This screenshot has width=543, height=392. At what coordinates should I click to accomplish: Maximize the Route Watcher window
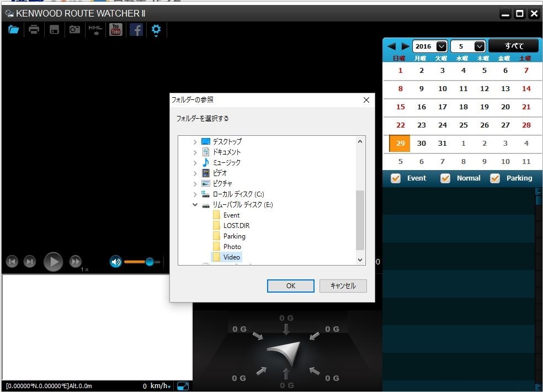coord(519,13)
